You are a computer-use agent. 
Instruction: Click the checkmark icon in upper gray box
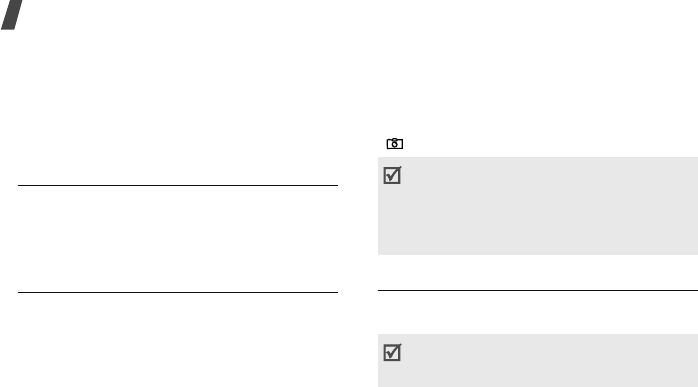392,175
